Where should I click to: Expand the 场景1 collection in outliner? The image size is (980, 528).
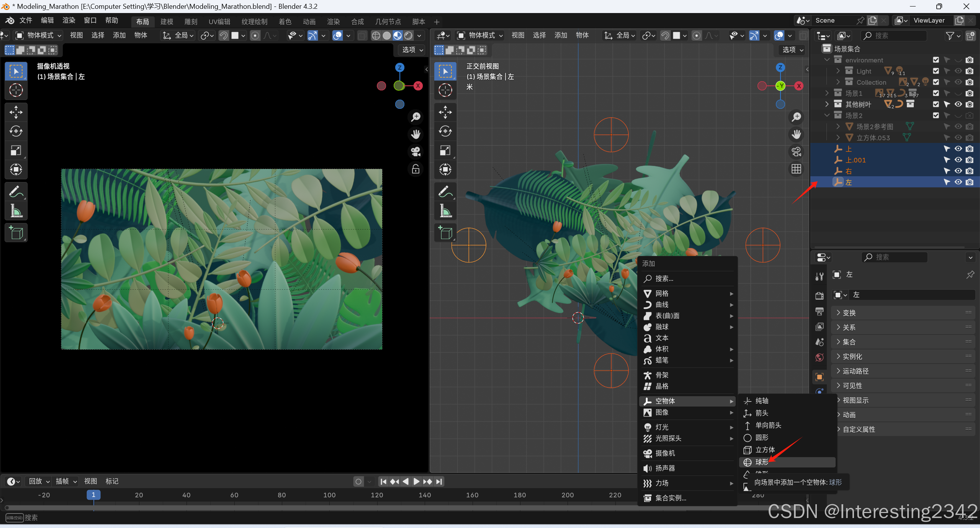click(827, 93)
